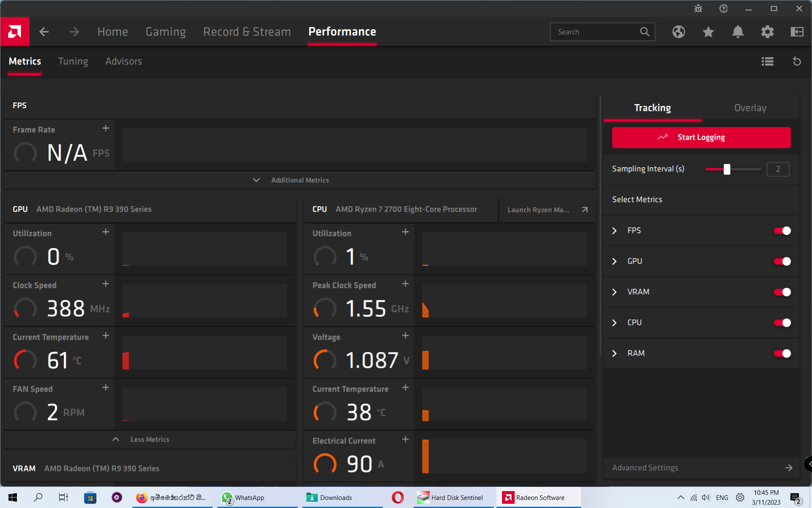Select the Metrics sub-tab

coord(25,61)
